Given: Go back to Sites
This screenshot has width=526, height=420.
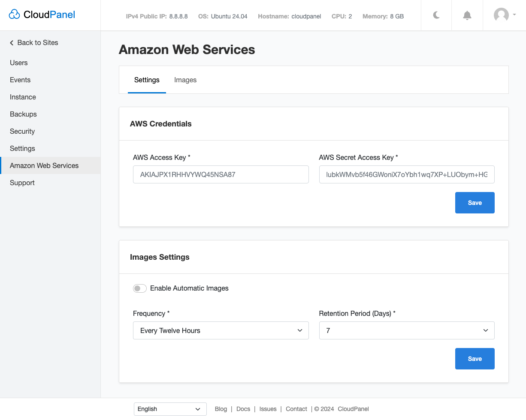Looking at the screenshot, I should click(34, 42).
